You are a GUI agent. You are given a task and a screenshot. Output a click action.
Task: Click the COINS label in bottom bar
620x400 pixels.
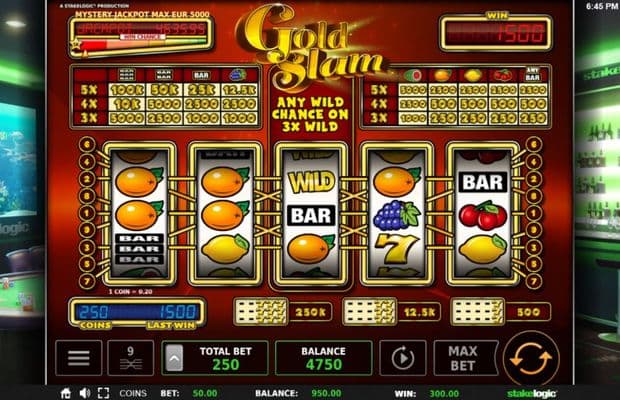(133, 393)
